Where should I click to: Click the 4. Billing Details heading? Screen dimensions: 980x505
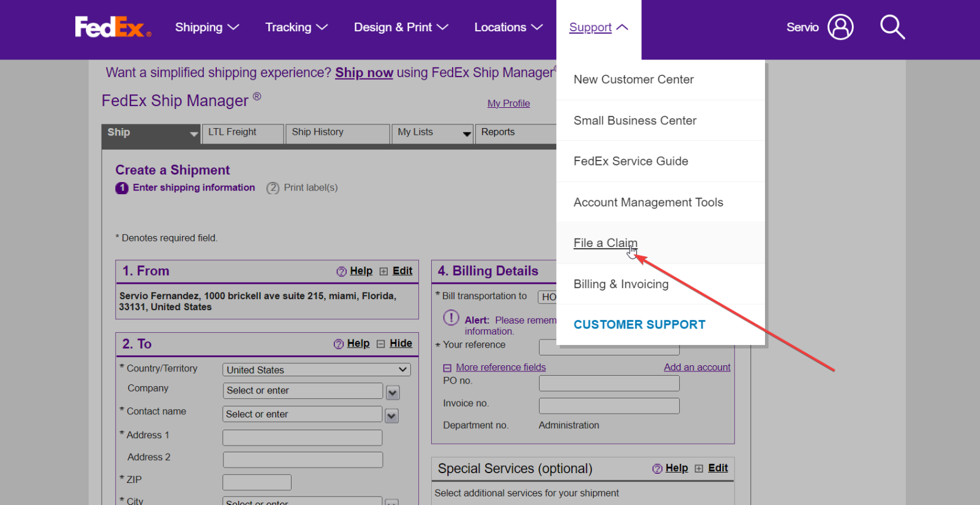(x=488, y=271)
